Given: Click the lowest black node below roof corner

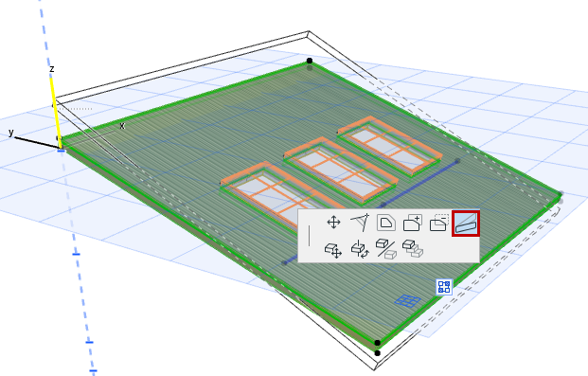Looking at the screenshot, I should 378,353.
